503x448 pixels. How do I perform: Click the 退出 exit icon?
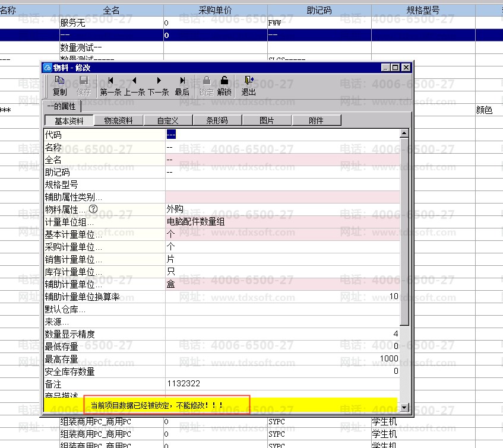[249, 86]
